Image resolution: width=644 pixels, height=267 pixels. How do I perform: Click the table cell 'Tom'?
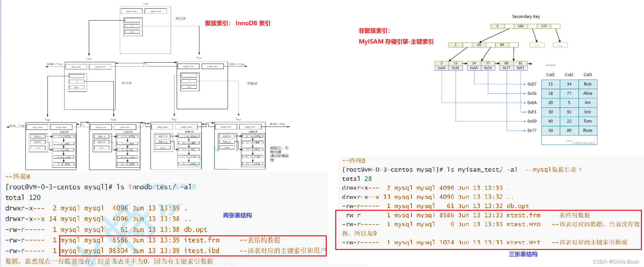[x=588, y=121]
